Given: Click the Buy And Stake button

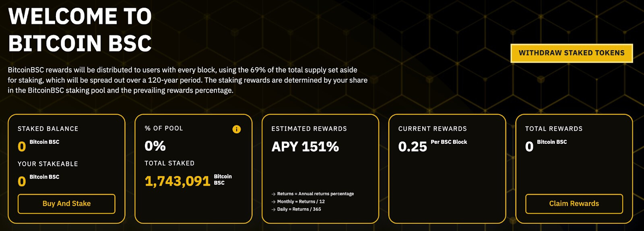Looking at the screenshot, I should pyautogui.click(x=66, y=204).
